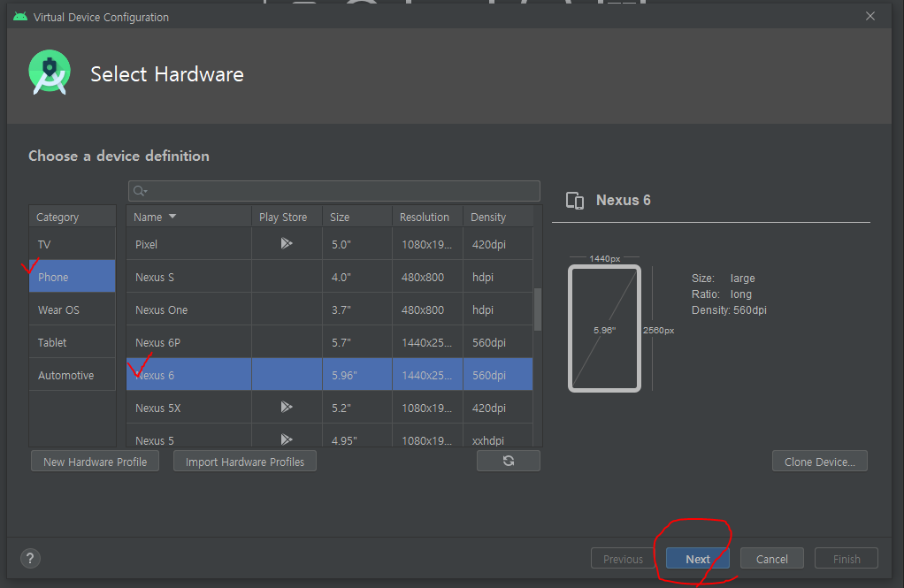Click the Finish button
Screen dimensions: 904x588
pyautogui.click(x=847, y=559)
